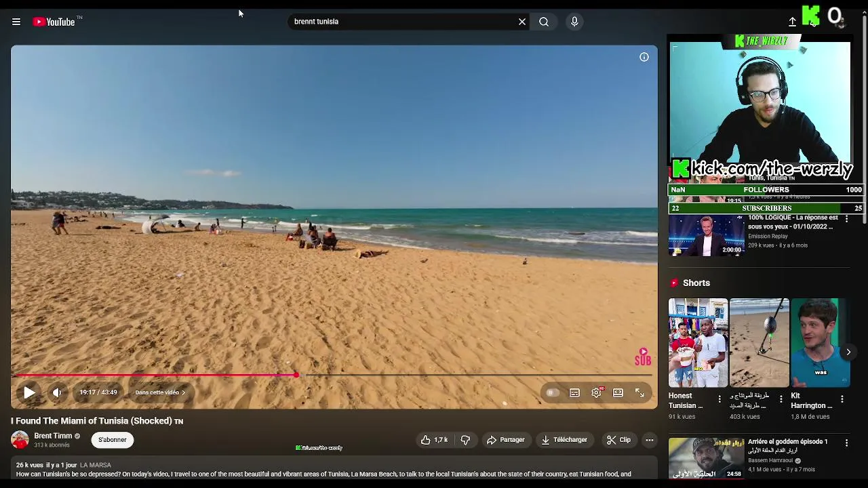Click Télécharger download button
Viewport: 868px width, 488px height.
pyautogui.click(x=564, y=440)
